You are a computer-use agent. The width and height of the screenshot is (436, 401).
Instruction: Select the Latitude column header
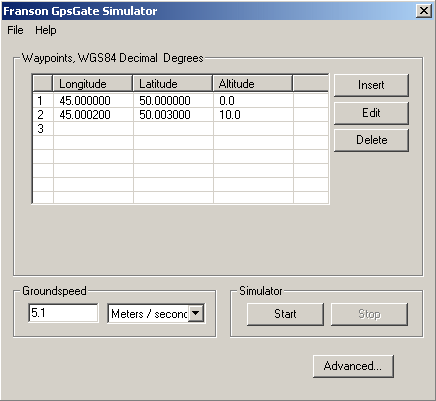click(173, 83)
